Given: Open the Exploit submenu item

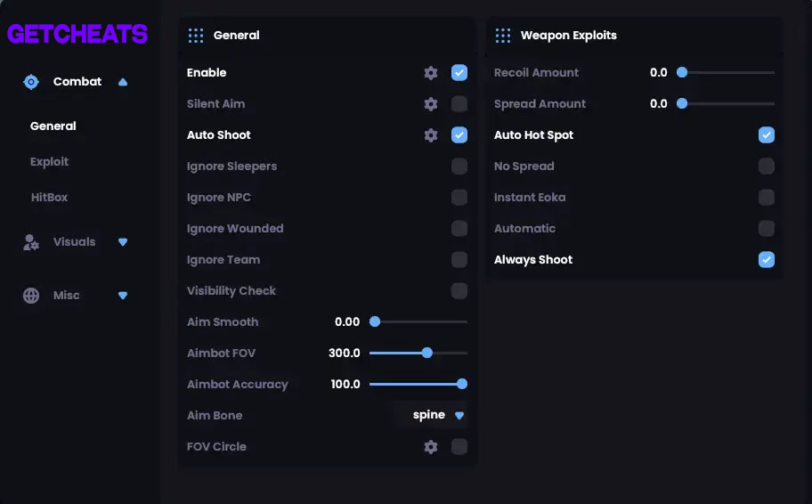Looking at the screenshot, I should pyautogui.click(x=49, y=161).
